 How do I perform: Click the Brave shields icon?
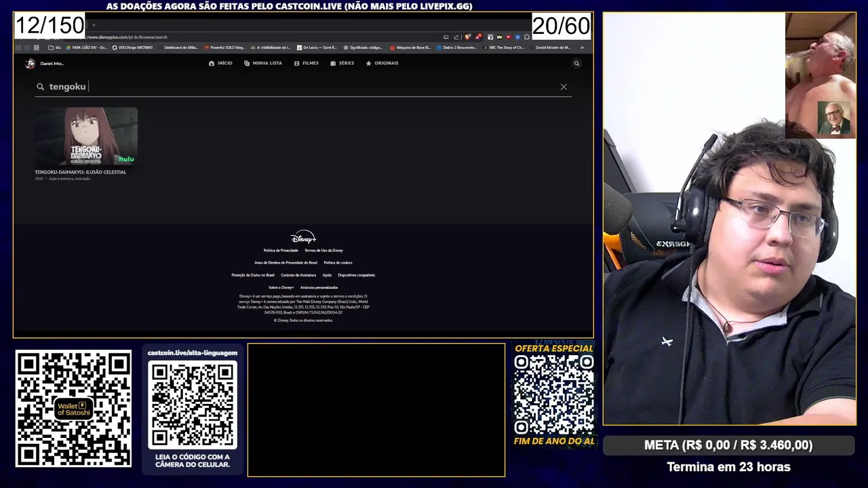467,37
